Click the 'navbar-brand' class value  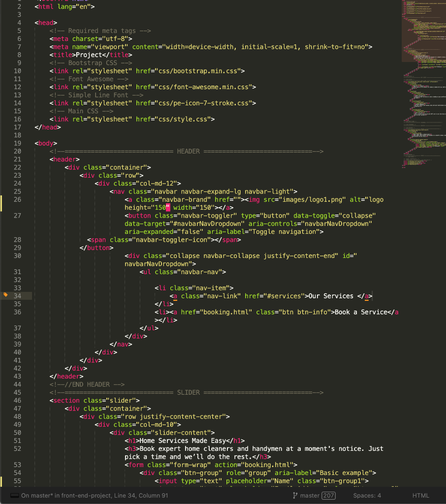coord(185,200)
